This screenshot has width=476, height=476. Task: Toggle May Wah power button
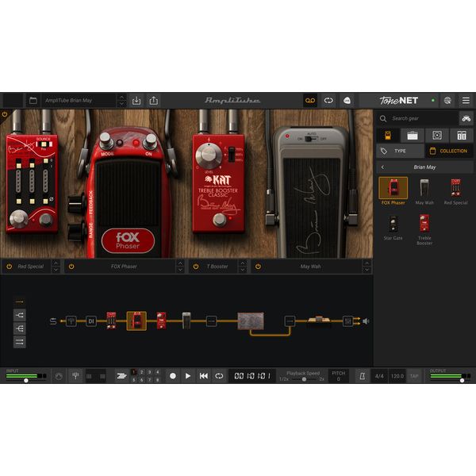coord(258,267)
